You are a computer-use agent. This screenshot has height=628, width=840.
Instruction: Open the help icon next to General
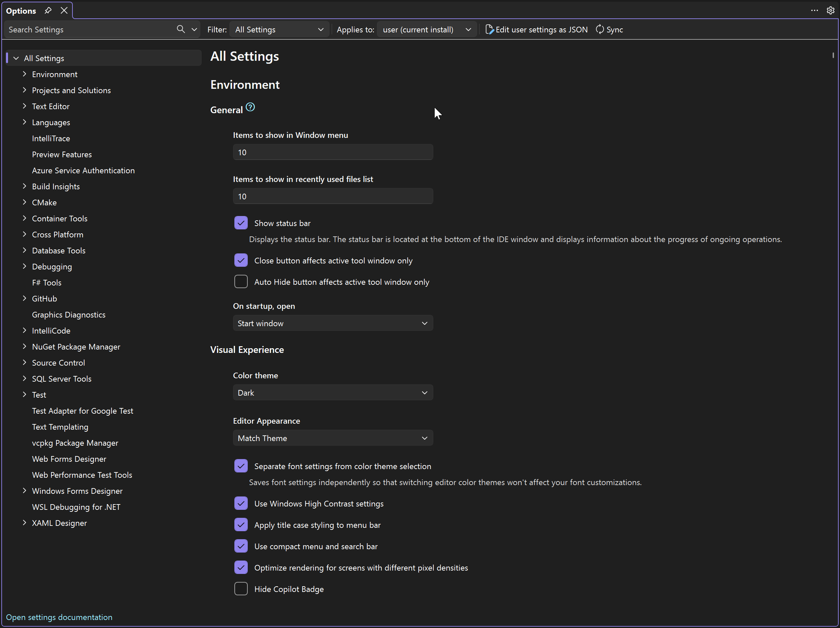[250, 107]
